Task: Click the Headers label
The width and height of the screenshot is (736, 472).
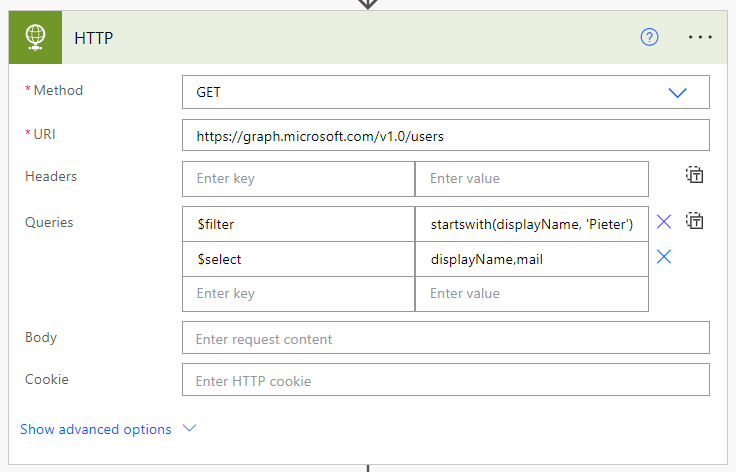Action: pyautogui.click(x=51, y=176)
